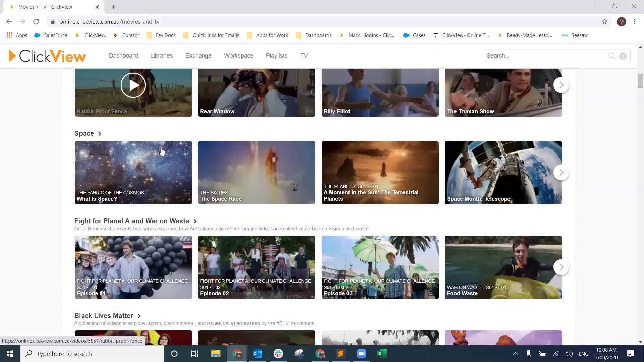Open Task View on the taskbar

point(195,354)
